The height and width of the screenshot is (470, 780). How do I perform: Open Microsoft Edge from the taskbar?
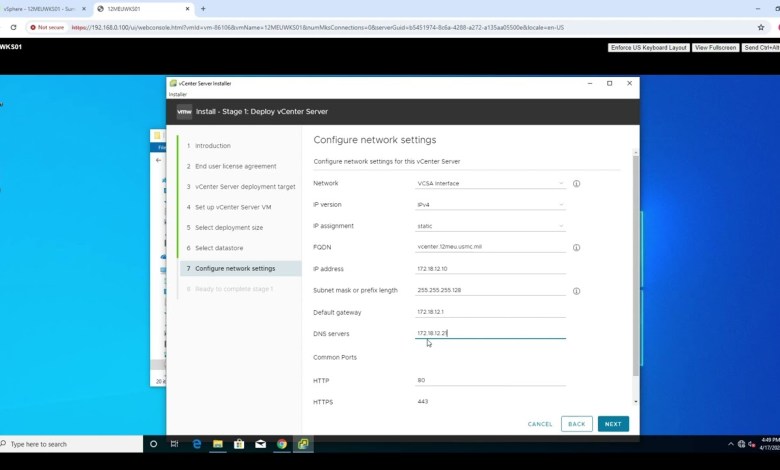pos(196,444)
